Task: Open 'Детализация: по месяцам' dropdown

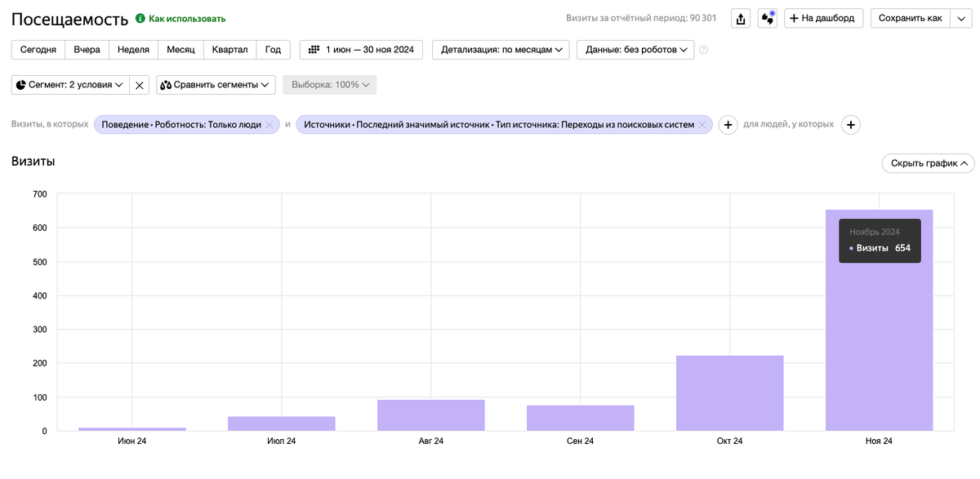Action: coord(501,50)
